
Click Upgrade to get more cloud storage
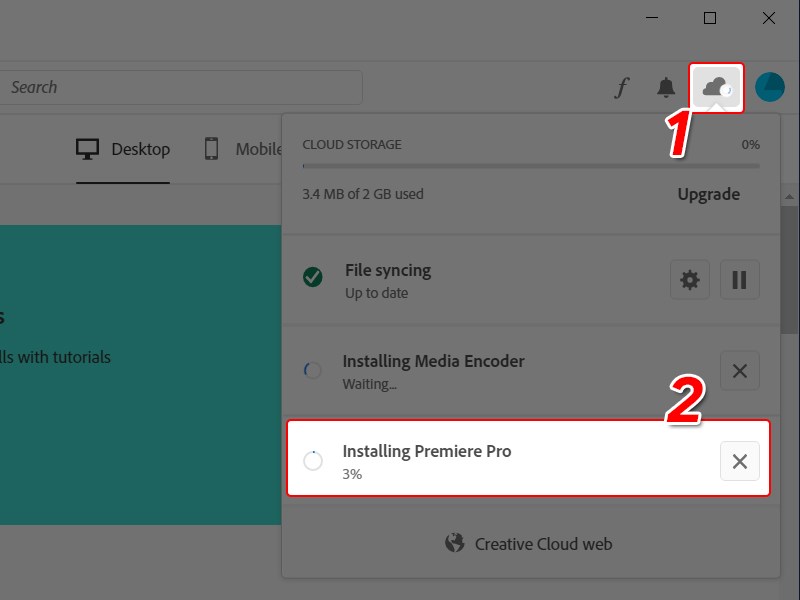pos(709,194)
